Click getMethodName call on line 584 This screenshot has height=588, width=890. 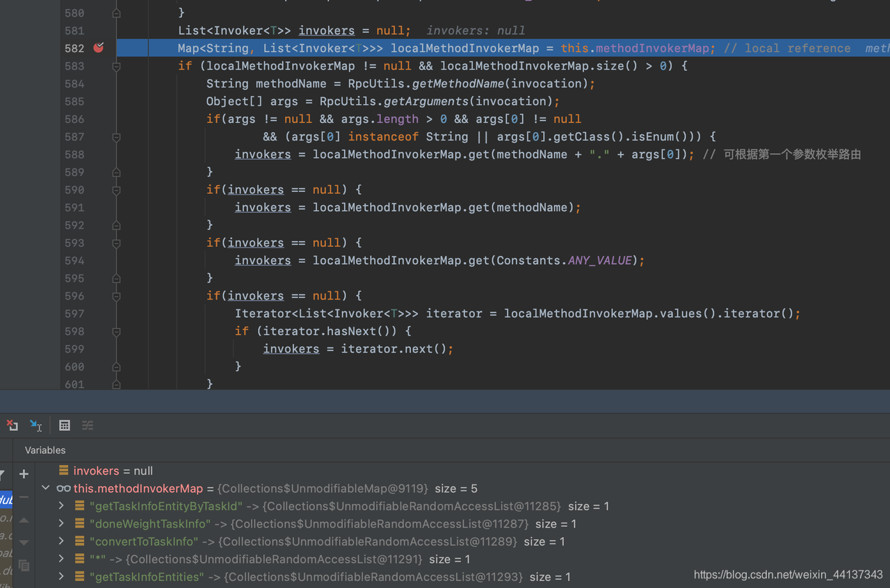[x=458, y=83]
